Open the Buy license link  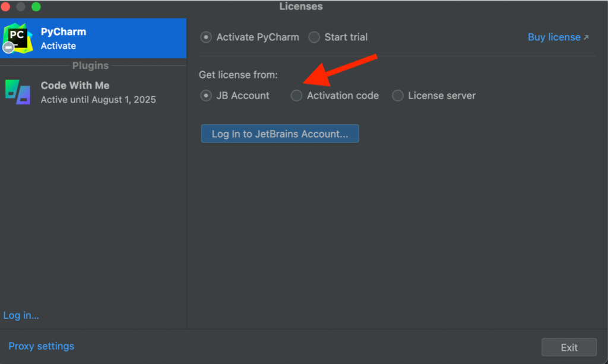(x=553, y=37)
